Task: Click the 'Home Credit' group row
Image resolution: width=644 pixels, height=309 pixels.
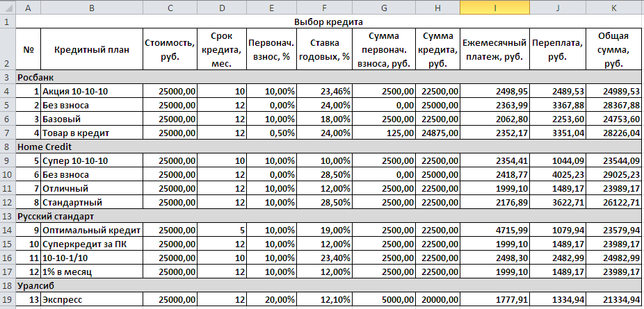Action: [328, 147]
